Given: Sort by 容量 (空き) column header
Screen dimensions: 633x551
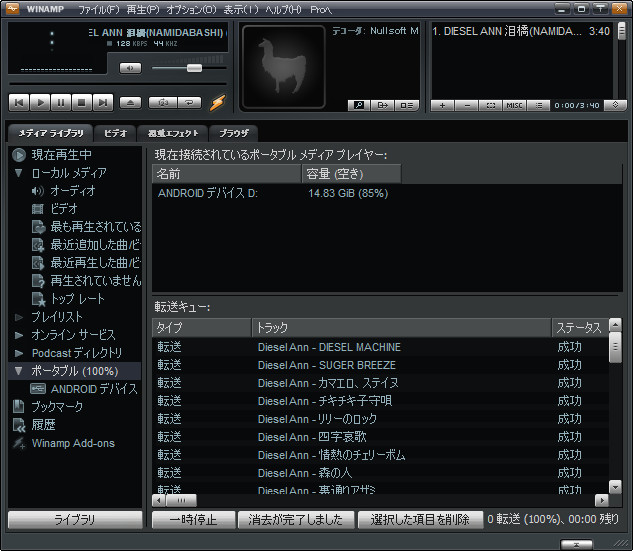Looking at the screenshot, I should (x=352, y=174).
